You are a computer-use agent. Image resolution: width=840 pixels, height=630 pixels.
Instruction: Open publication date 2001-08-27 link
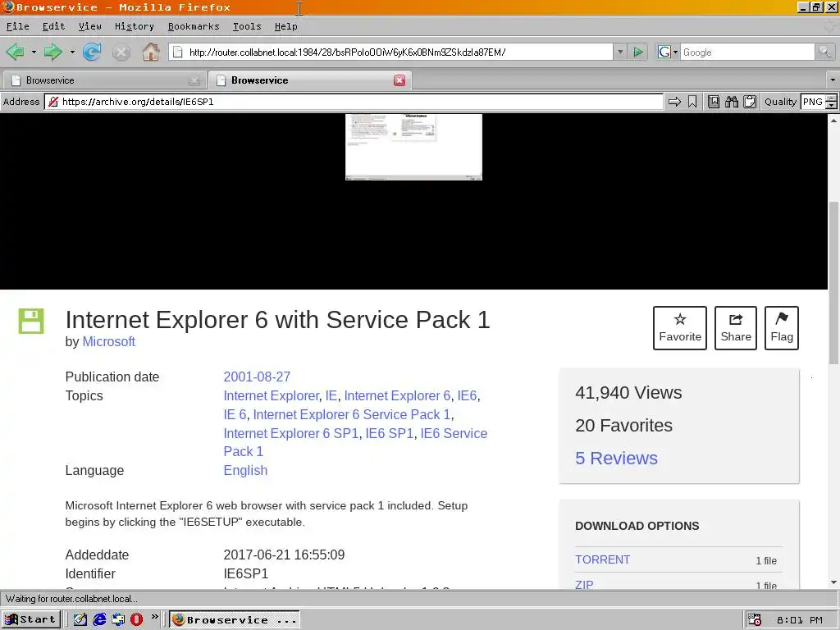[257, 377]
